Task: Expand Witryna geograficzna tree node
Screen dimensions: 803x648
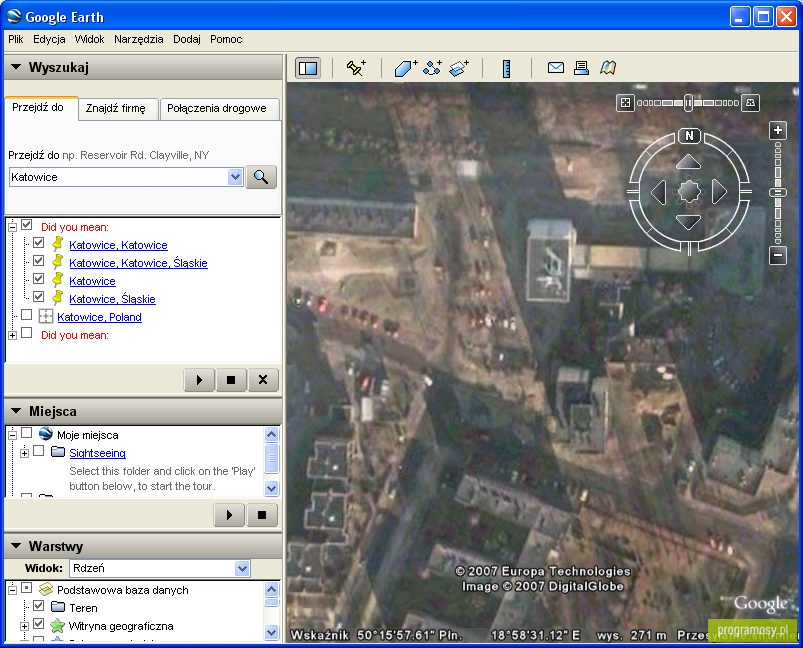Action: pos(24,626)
